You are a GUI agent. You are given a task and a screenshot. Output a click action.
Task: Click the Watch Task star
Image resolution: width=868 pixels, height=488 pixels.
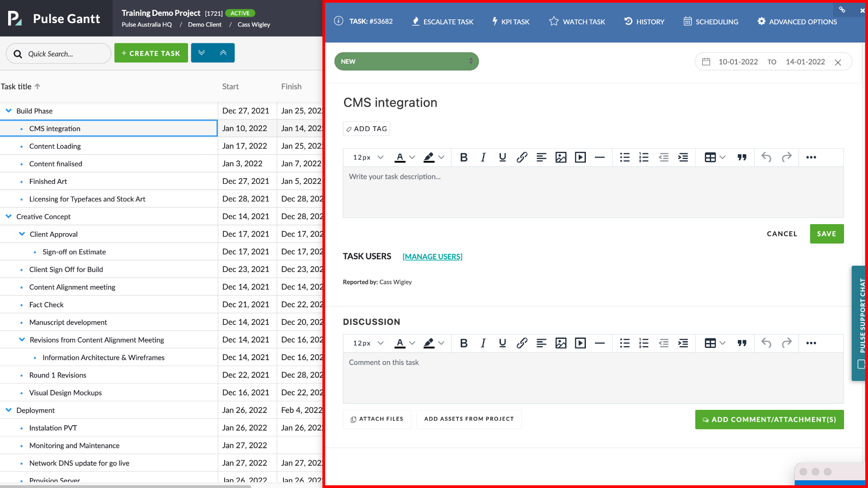(553, 21)
